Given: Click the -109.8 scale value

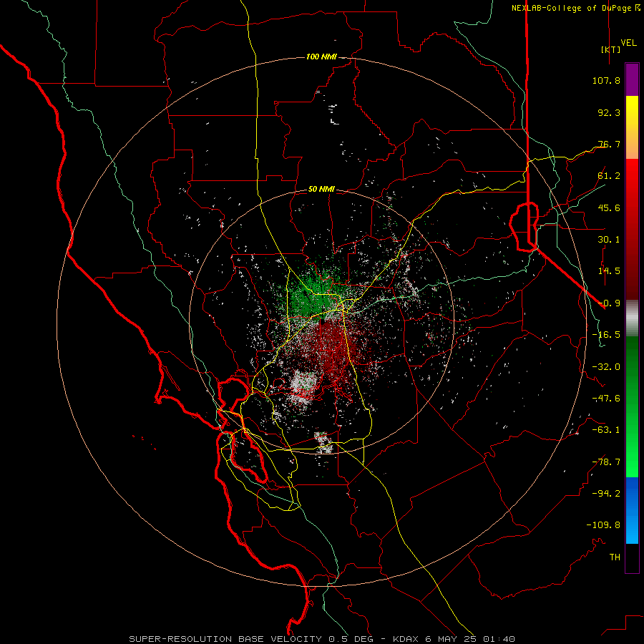Looking at the screenshot, I should pos(604,525).
